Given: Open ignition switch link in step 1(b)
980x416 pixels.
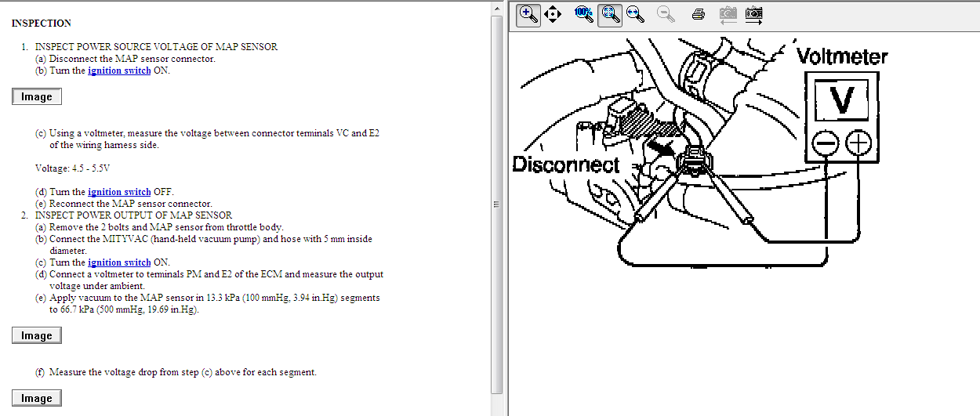Looking at the screenshot, I should coord(119,71).
